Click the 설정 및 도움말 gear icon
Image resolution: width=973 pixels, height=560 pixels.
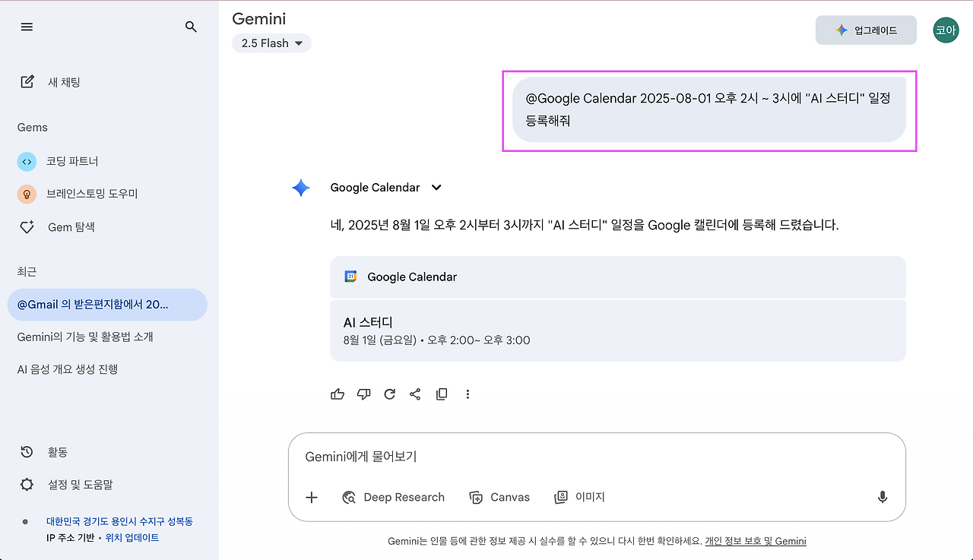coord(27,484)
